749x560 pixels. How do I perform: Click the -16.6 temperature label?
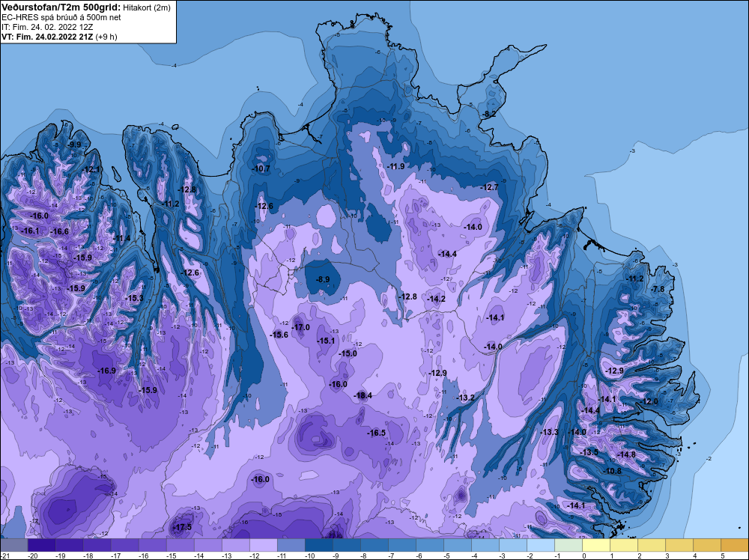click(60, 231)
